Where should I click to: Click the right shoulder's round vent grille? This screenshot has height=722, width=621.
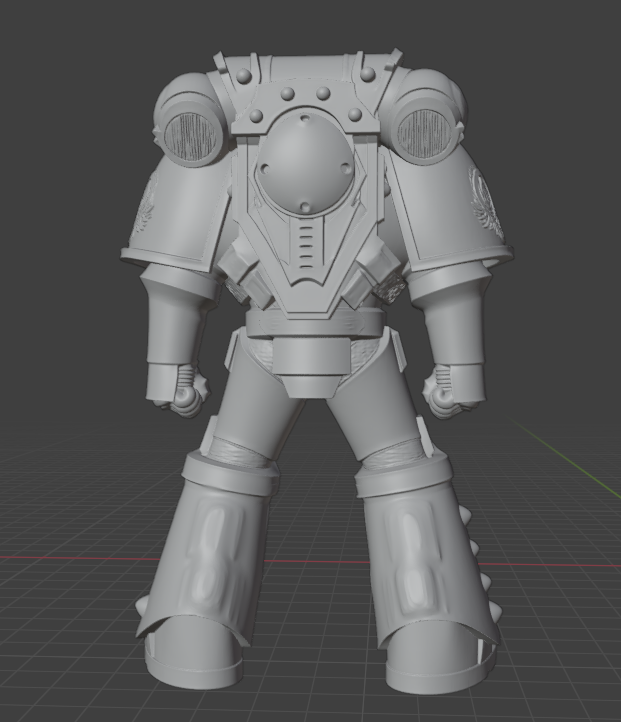(422, 132)
